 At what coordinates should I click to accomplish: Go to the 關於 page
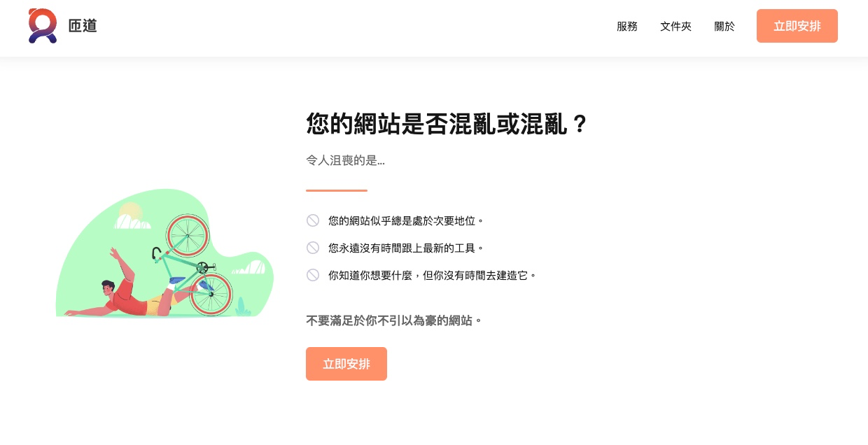pos(724,27)
